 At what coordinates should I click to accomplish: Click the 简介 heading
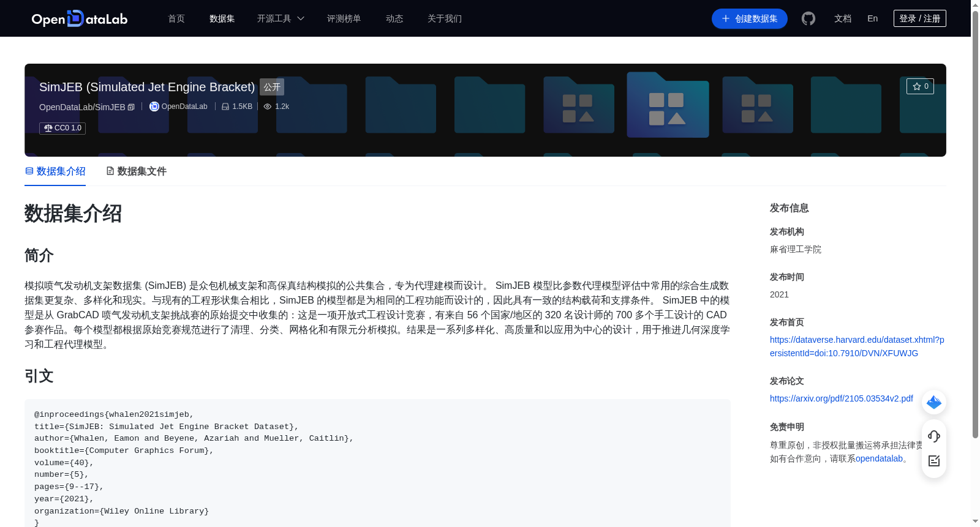point(39,255)
